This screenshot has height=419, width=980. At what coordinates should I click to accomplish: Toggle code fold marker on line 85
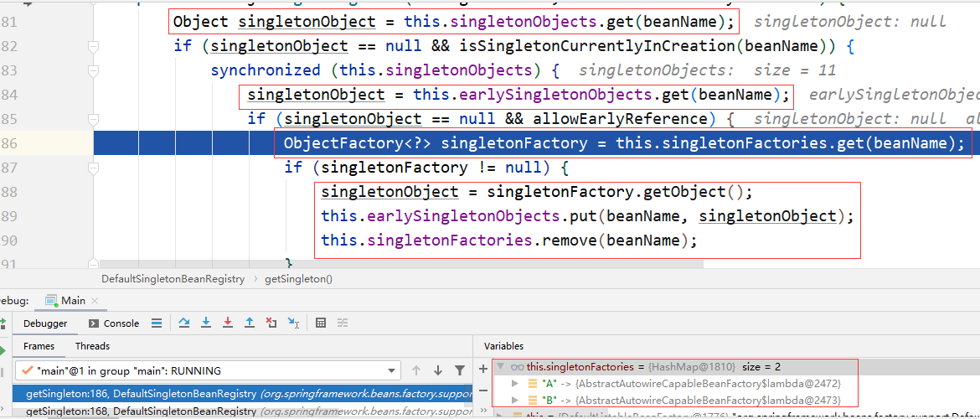[94, 119]
